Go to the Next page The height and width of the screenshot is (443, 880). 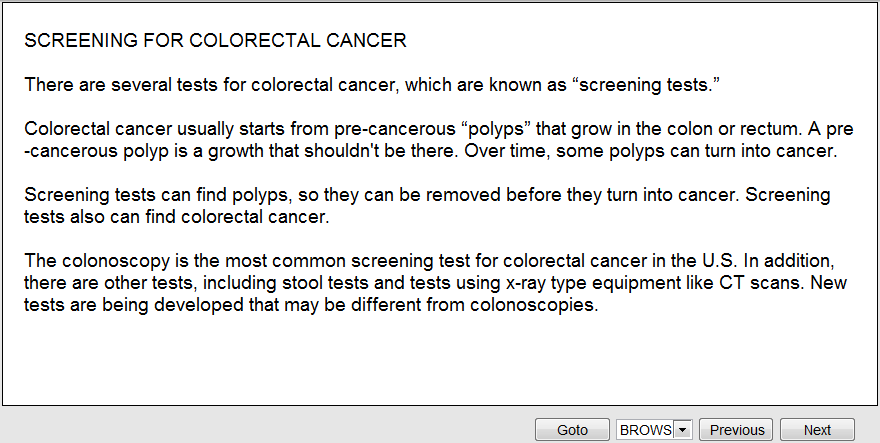click(x=817, y=430)
